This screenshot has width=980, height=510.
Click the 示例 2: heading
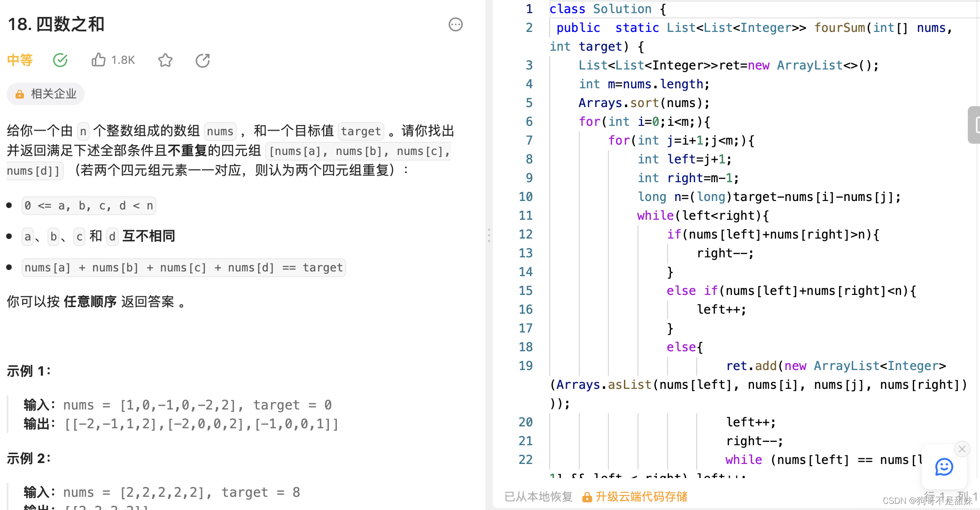(x=29, y=458)
